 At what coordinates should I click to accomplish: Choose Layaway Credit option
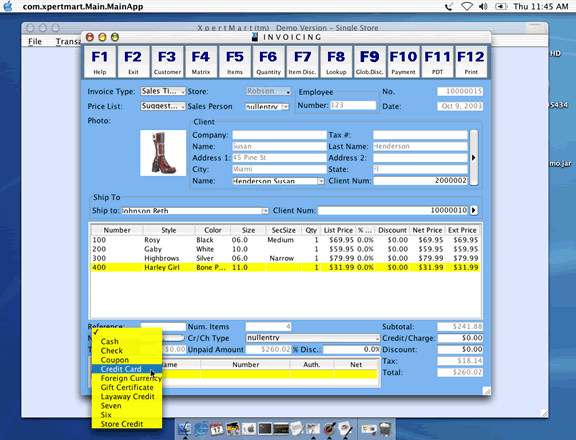[127, 397]
